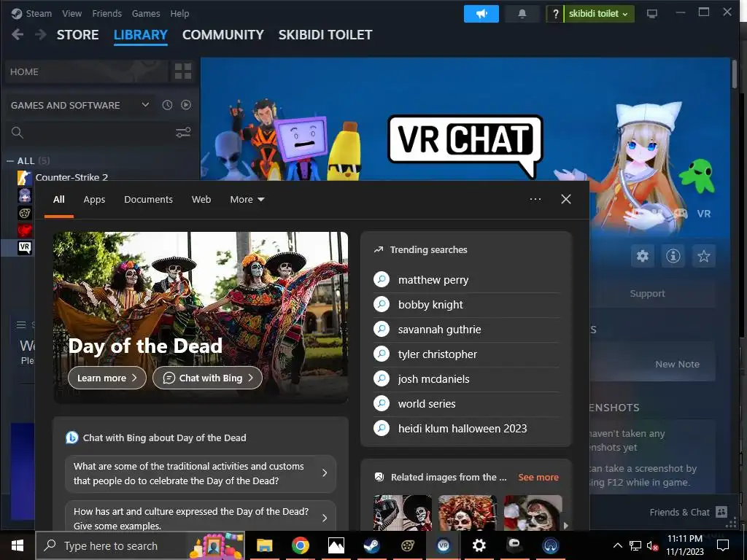This screenshot has height=560, width=747.
Task: Switch search panel to Apps tab
Action: click(94, 200)
